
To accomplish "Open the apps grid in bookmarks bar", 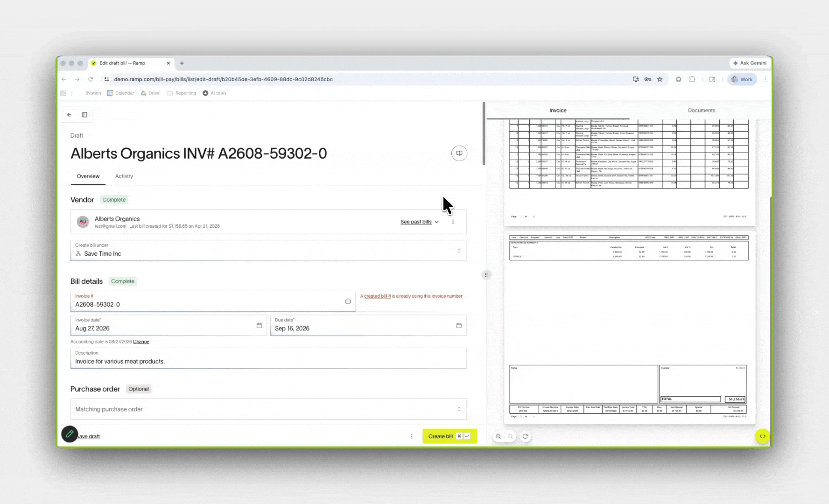I will click(x=63, y=93).
